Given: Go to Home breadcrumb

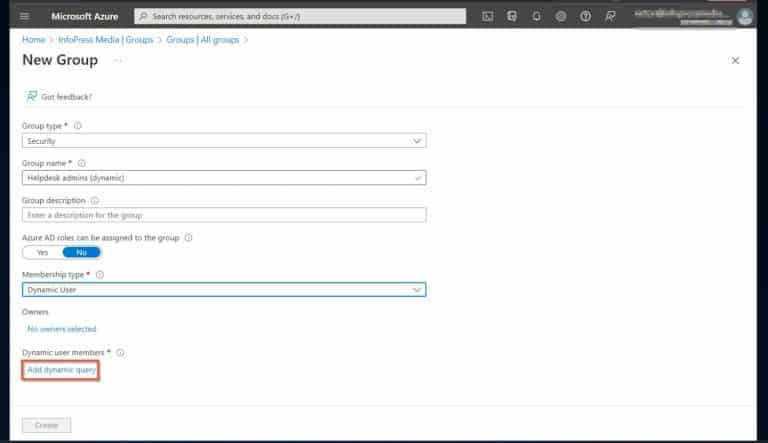Looking at the screenshot, I should (x=33, y=40).
